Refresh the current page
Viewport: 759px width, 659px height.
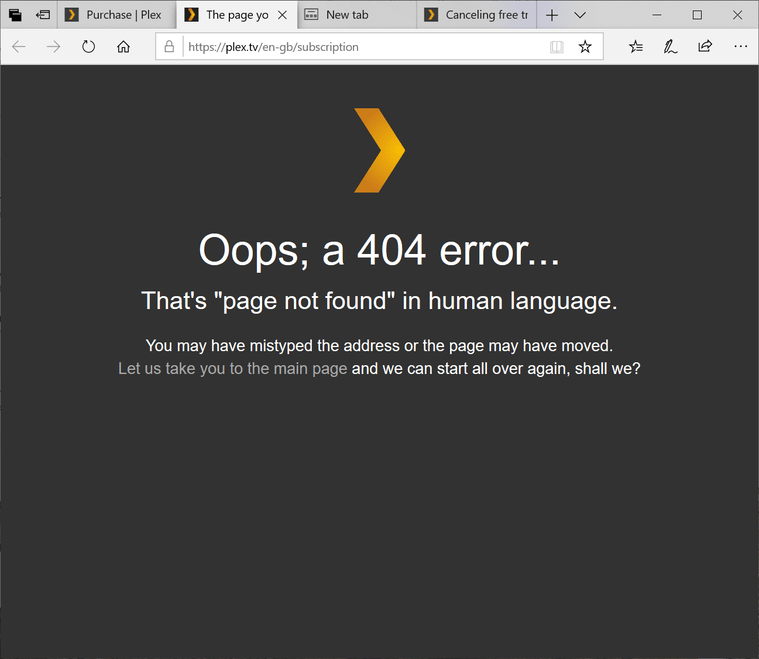89,46
